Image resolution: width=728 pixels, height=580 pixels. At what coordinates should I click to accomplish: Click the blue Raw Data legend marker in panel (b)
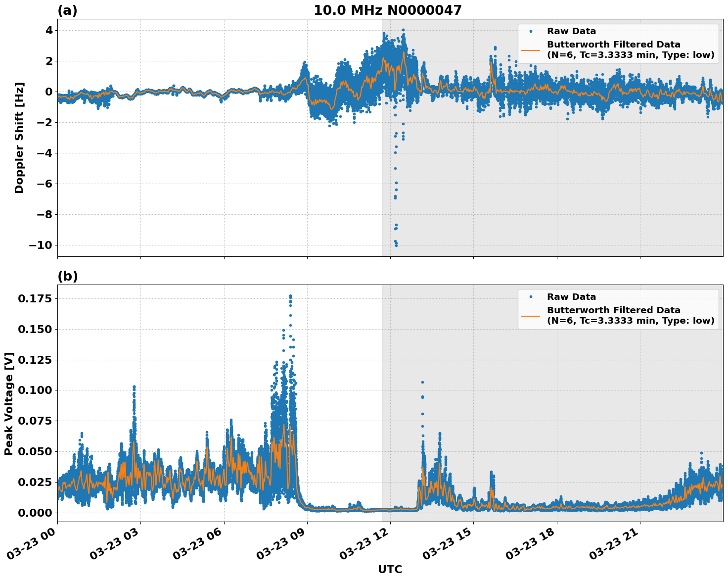click(532, 295)
